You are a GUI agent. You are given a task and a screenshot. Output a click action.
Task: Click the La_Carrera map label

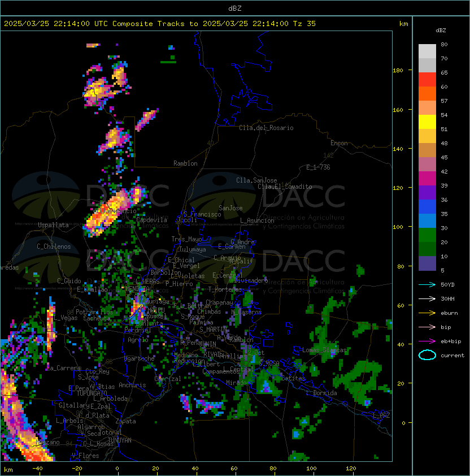pos(64,368)
